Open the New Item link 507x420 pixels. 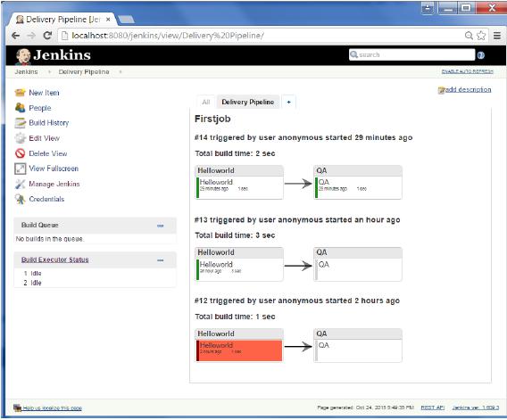44,93
